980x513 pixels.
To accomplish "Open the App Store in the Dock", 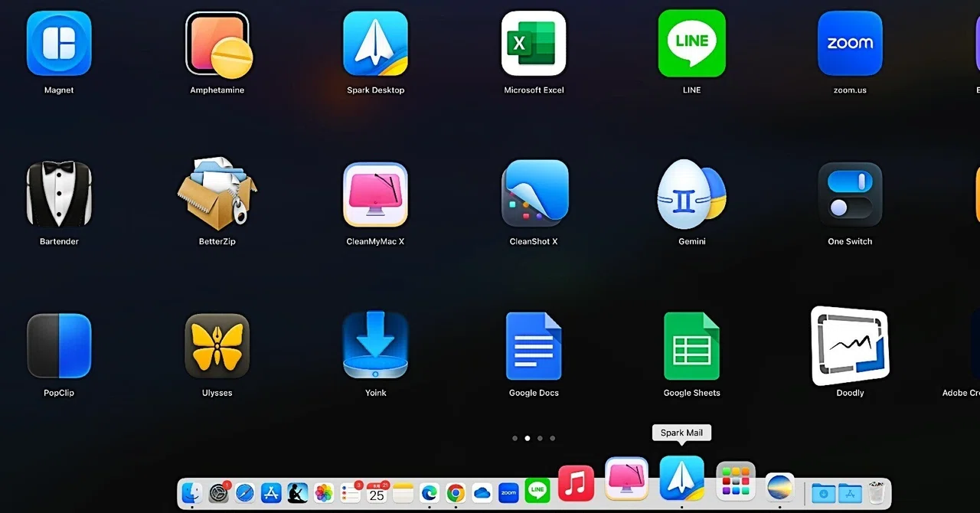I will click(x=271, y=493).
